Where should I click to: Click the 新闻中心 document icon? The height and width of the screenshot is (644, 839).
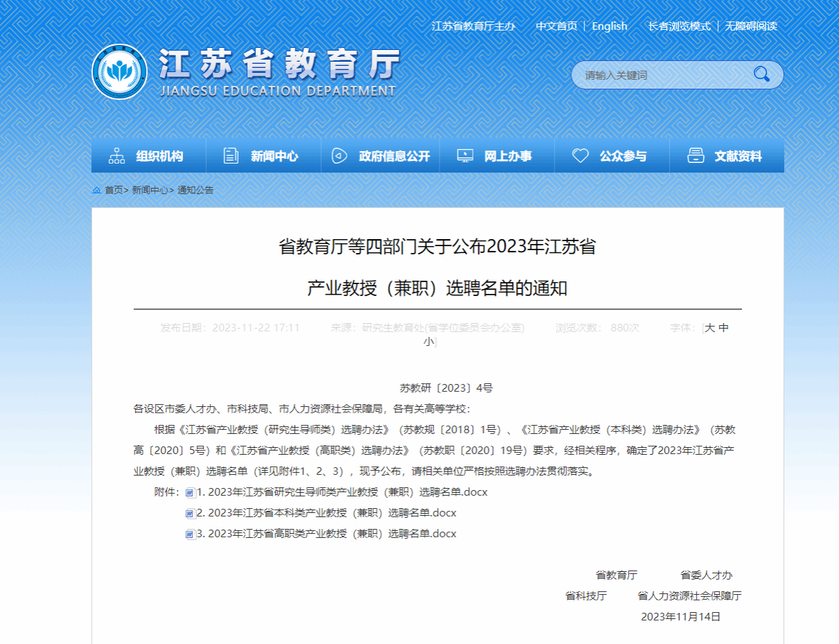pos(231,156)
